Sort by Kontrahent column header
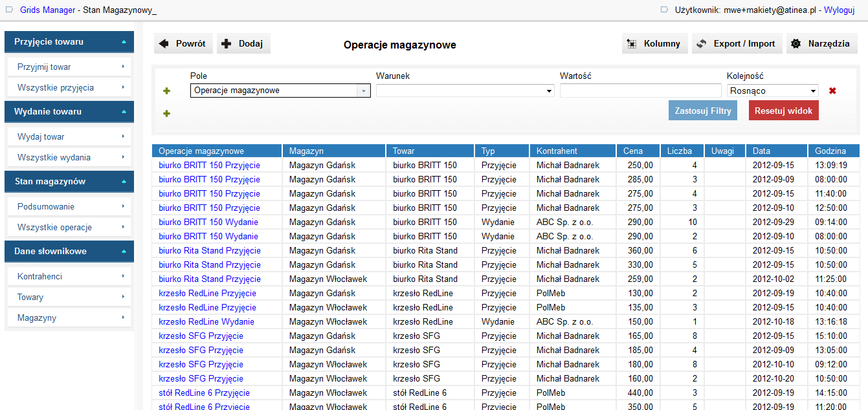This screenshot has height=410, width=868. pos(573,151)
